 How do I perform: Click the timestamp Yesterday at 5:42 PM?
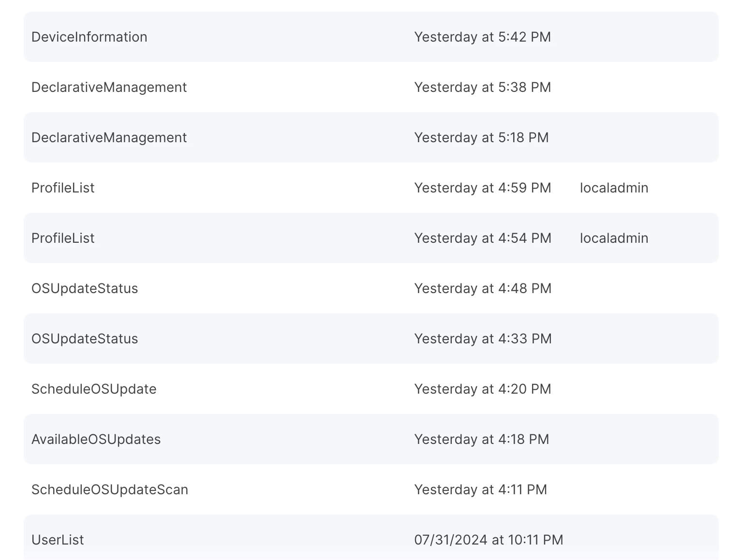[482, 37]
